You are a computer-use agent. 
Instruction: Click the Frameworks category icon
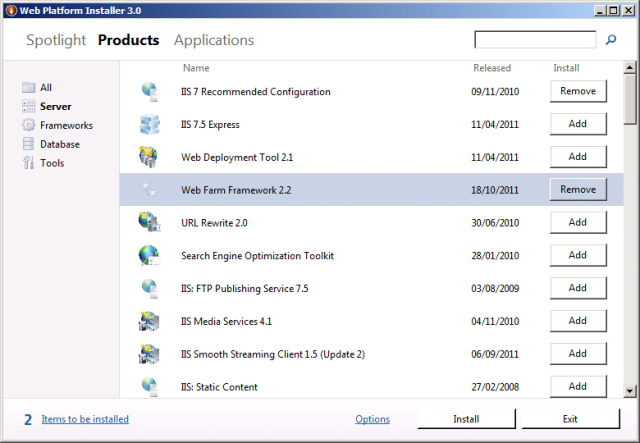click(29, 126)
